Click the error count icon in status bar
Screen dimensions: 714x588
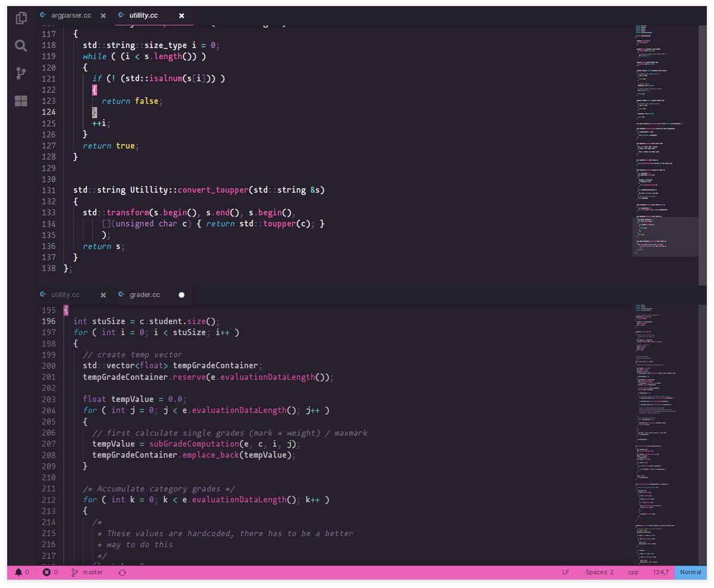(x=46, y=572)
